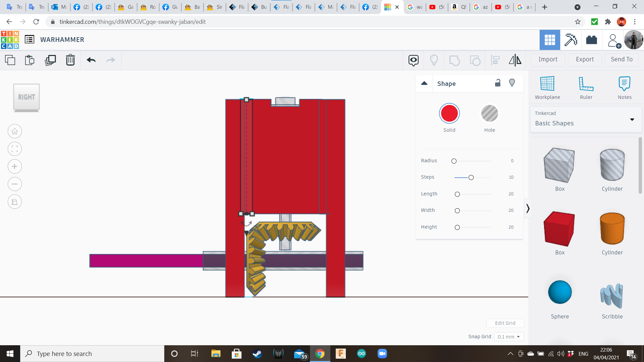This screenshot has width=644, height=362.
Task: Toggle shape visibility lightbulb in Shape panel
Action: [x=512, y=83]
